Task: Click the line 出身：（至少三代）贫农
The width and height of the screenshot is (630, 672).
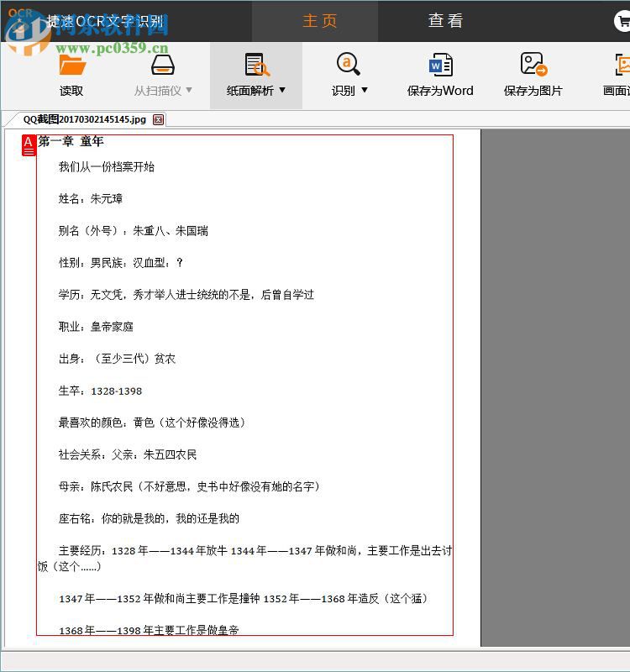Action: (x=117, y=359)
